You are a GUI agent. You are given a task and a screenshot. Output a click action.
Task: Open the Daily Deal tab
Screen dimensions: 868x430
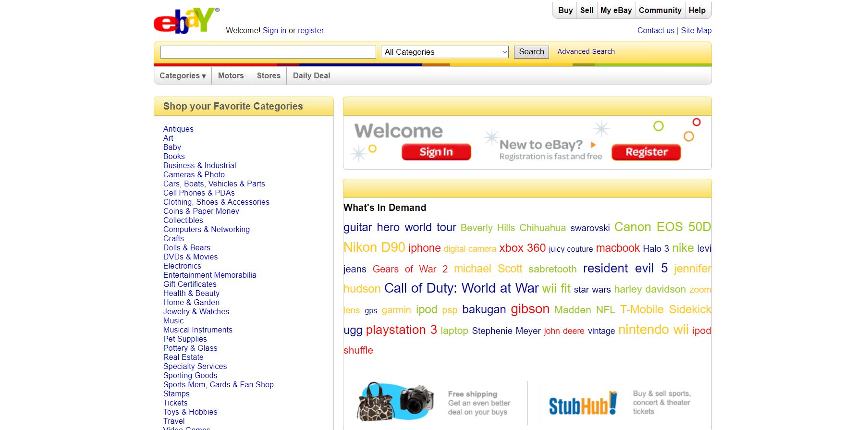[x=312, y=76]
